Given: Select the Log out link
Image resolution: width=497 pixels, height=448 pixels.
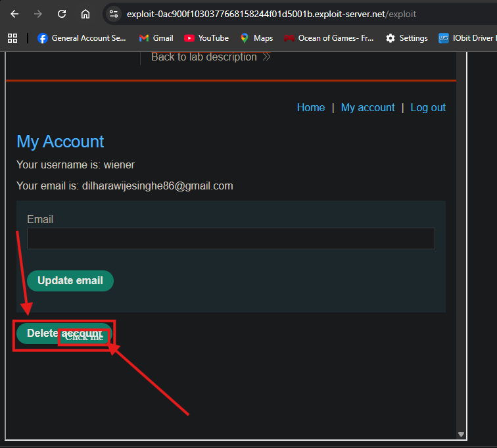Looking at the screenshot, I should tap(428, 107).
